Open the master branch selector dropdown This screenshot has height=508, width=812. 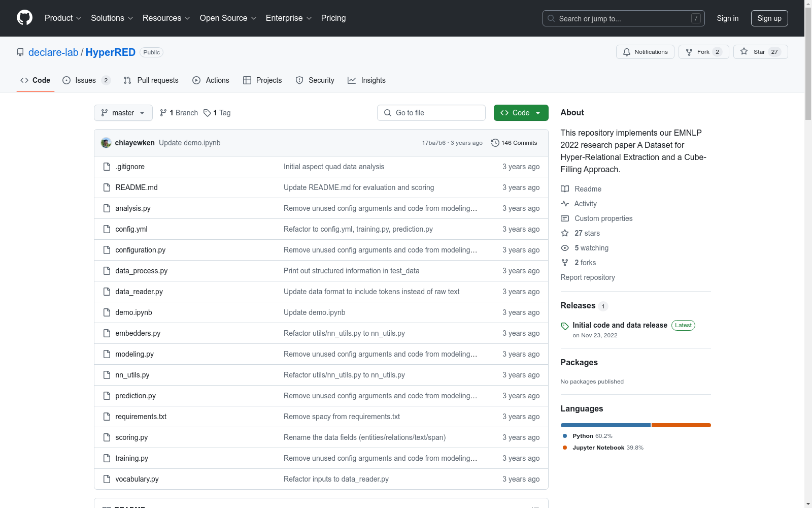tap(123, 113)
